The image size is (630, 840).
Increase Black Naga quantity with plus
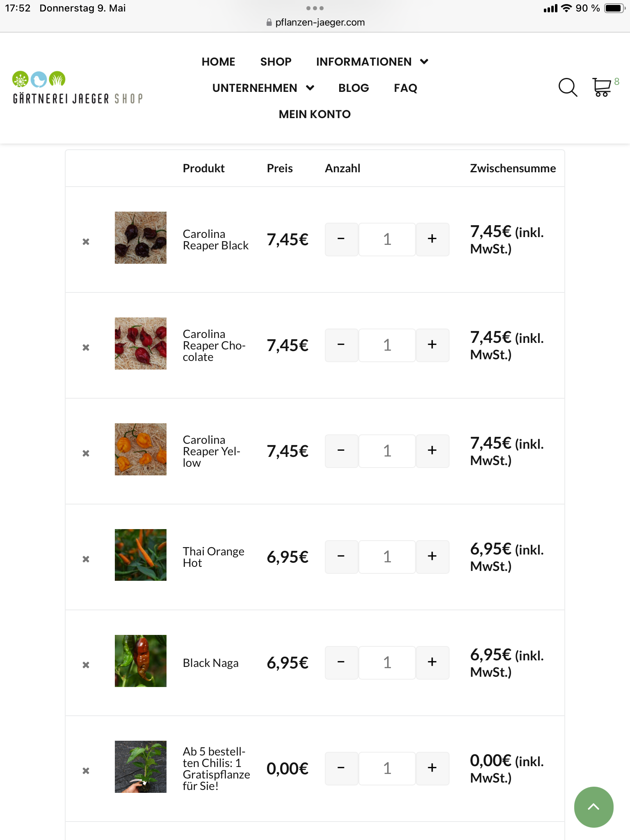tap(432, 662)
